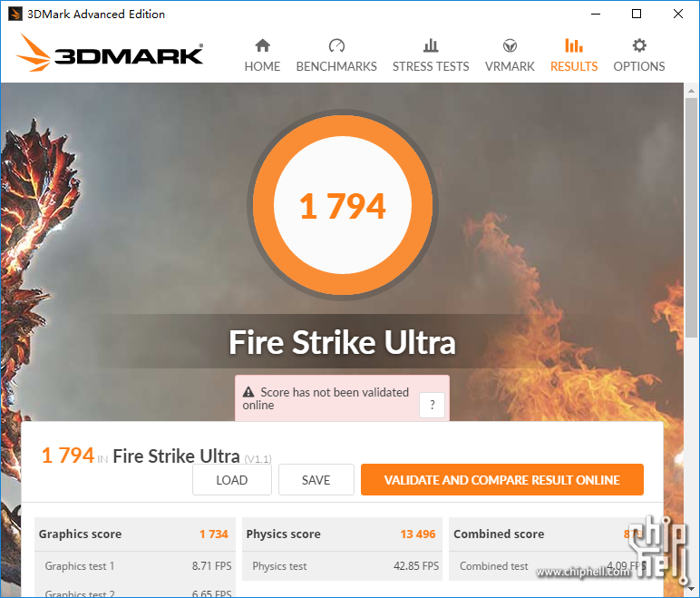Click Validate and Compare Result Online
Screen dimensions: 700x598
click(502, 479)
